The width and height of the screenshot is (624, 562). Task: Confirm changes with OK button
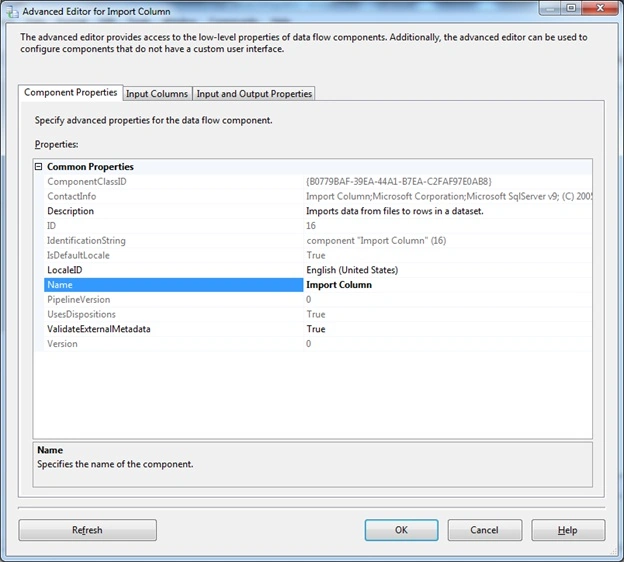[x=401, y=530]
